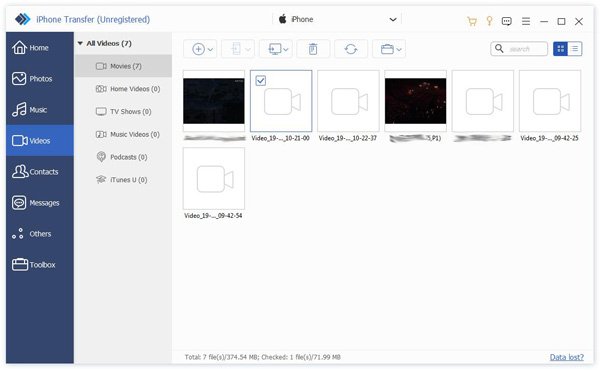This screenshot has height=370, width=600.
Task: Click the Video_19-..._10-22-37 file name
Action: pos(348,138)
